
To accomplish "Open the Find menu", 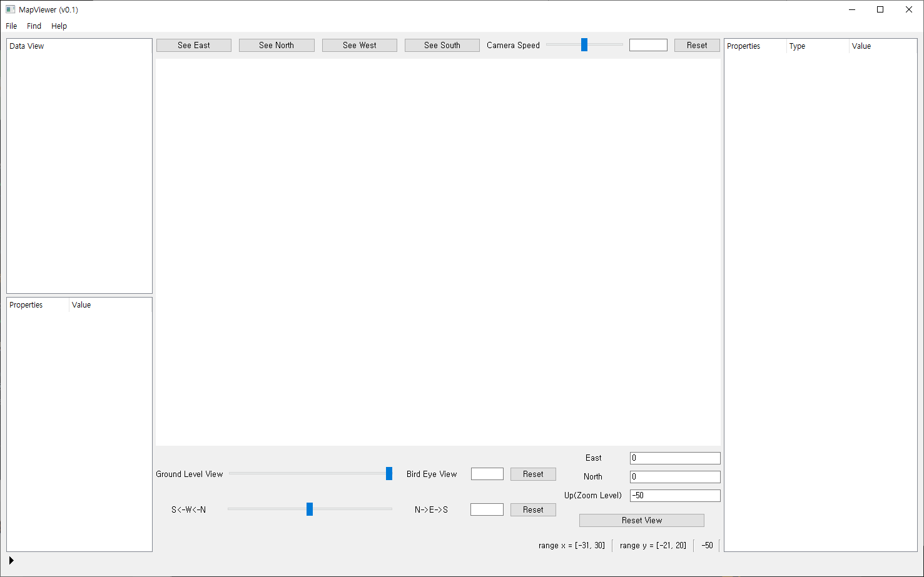I will 34,26.
